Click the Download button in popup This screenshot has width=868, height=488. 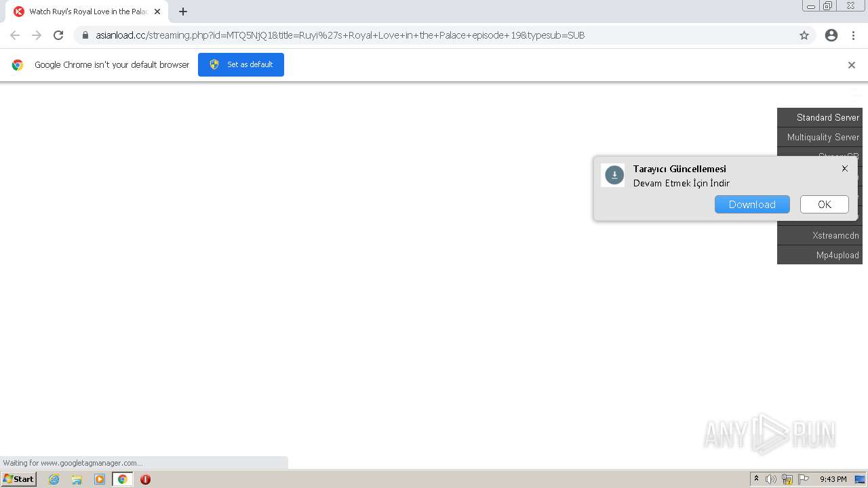coord(752,205)
